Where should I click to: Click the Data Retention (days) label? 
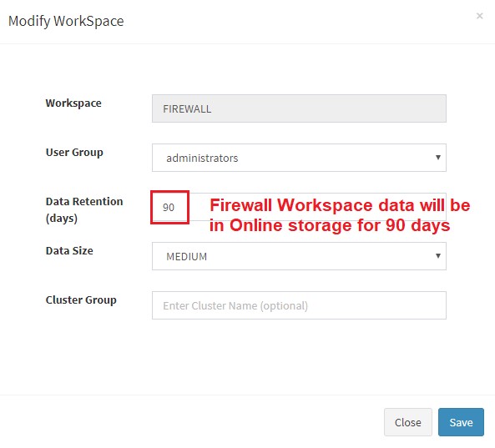click(x=84, y=209)
